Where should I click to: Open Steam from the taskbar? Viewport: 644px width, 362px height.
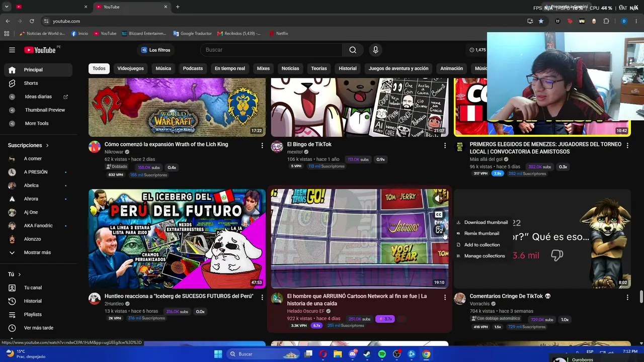(367, 354)
